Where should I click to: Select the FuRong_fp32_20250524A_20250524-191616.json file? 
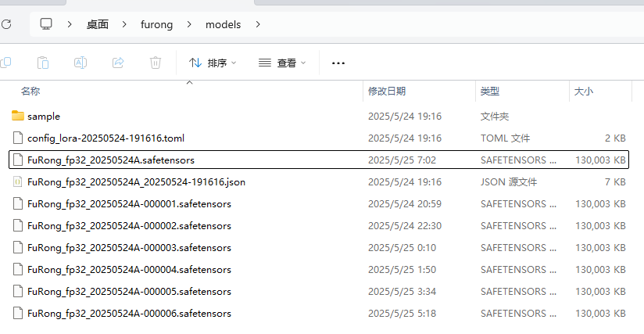[136, 181]
